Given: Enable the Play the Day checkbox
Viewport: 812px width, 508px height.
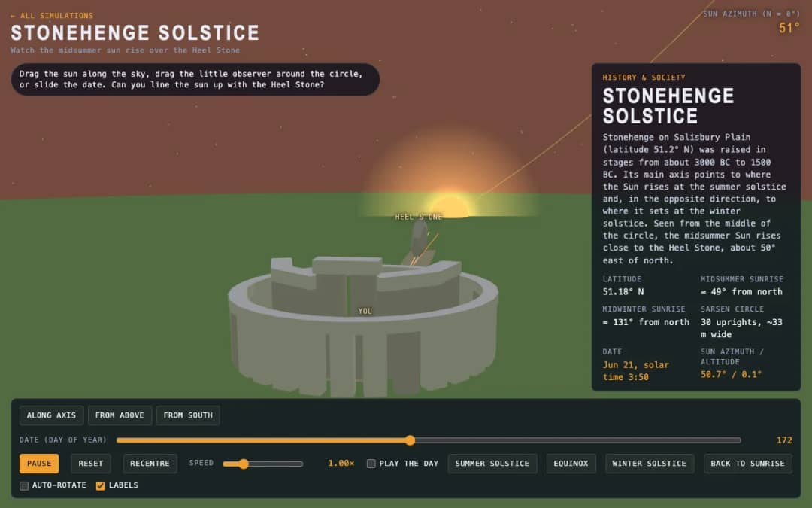Looking at the screenshot, I should 371,464.
